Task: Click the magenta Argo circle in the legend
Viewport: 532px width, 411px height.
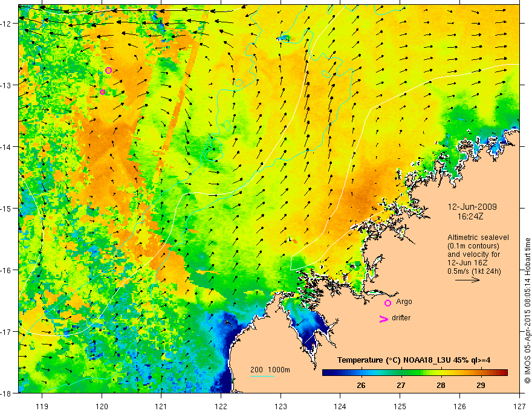Action: pyautogui.click(x=388, y=303)
